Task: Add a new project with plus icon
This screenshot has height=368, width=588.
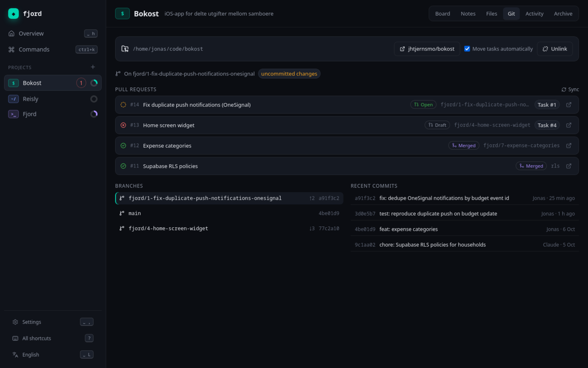Action: (x=93, y=67)
